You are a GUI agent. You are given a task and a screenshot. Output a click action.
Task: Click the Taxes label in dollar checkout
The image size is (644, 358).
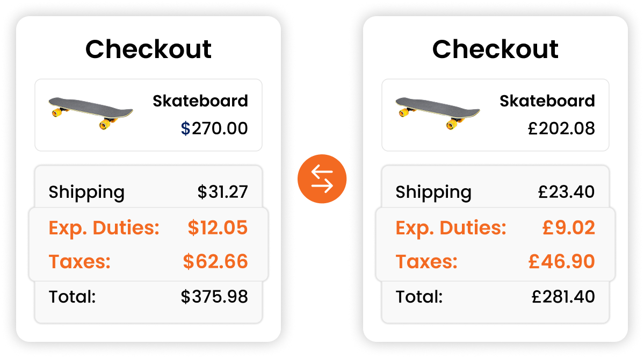[x=79, y=262]
